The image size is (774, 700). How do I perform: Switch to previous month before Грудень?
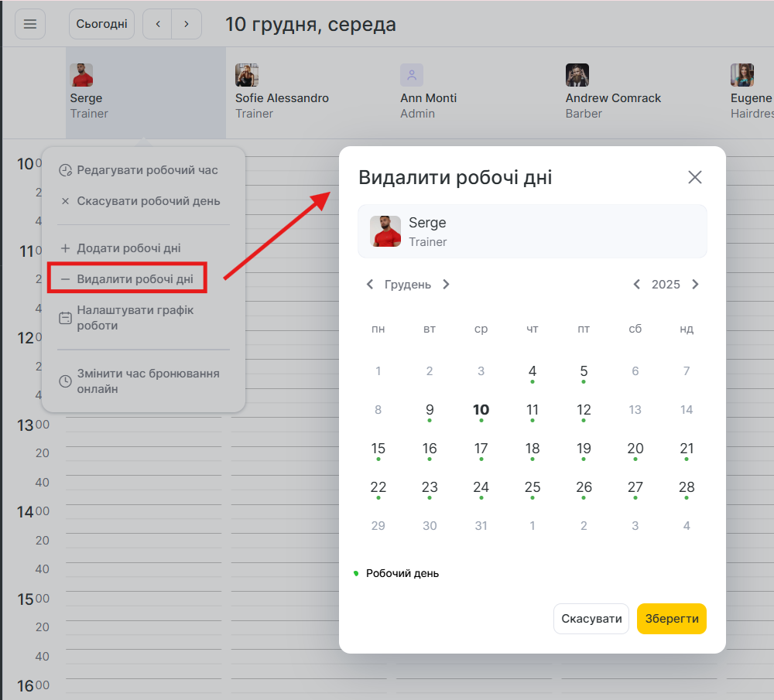tap(370, 285)
